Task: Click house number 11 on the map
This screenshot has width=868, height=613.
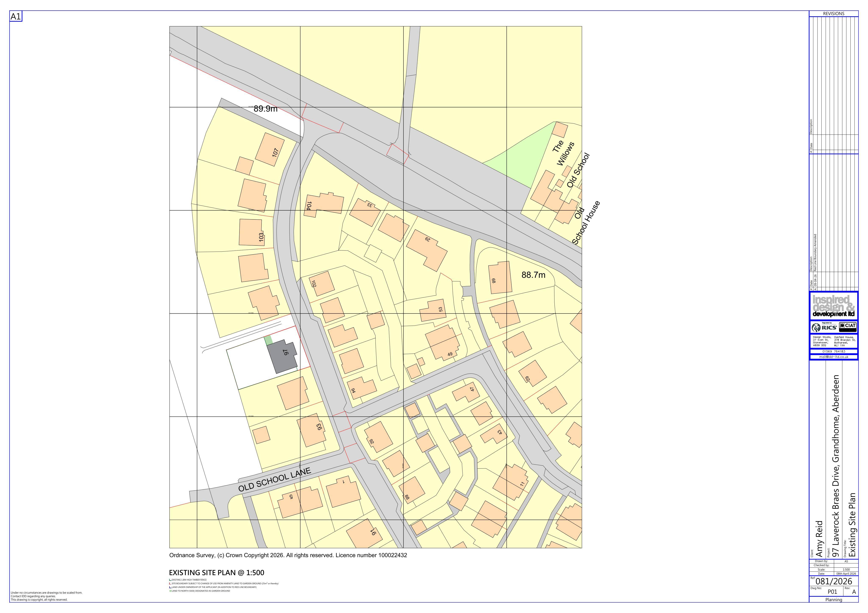Action: point(522,484)
